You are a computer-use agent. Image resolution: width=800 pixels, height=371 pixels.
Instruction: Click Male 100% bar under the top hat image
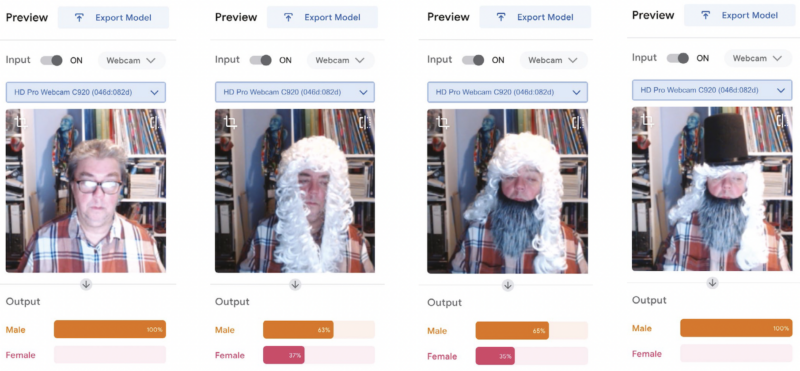coord(736,328)
